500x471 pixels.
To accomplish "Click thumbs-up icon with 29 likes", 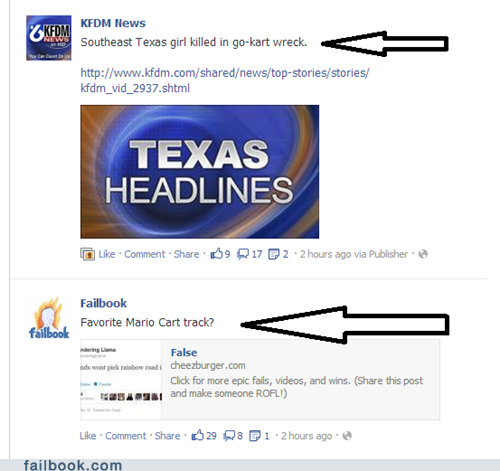I will pos(198,435).
